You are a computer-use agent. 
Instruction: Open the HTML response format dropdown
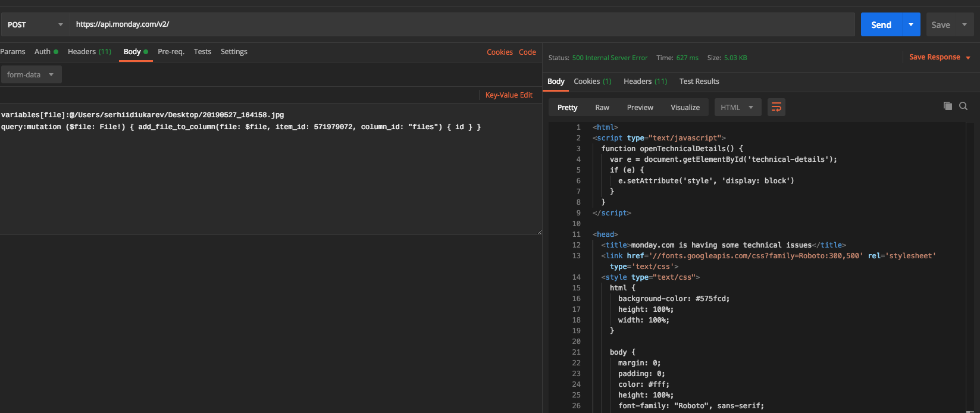738,107
